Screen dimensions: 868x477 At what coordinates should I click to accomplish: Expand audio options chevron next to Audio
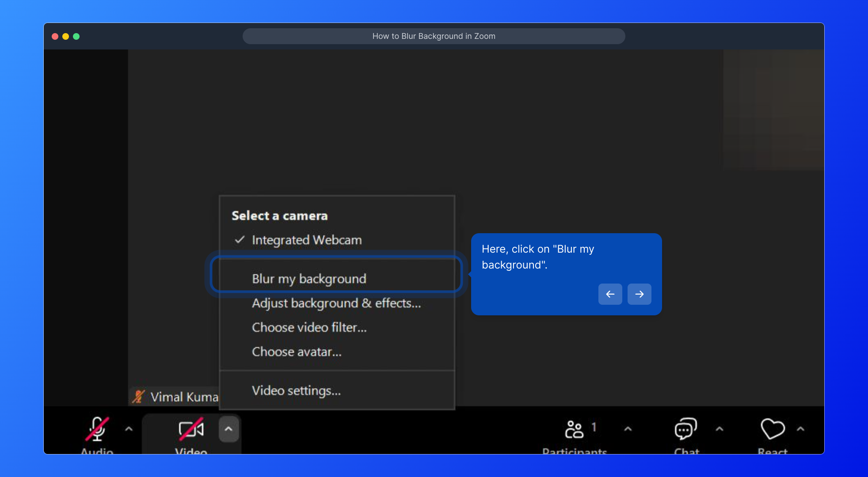(x=129, y=429)
